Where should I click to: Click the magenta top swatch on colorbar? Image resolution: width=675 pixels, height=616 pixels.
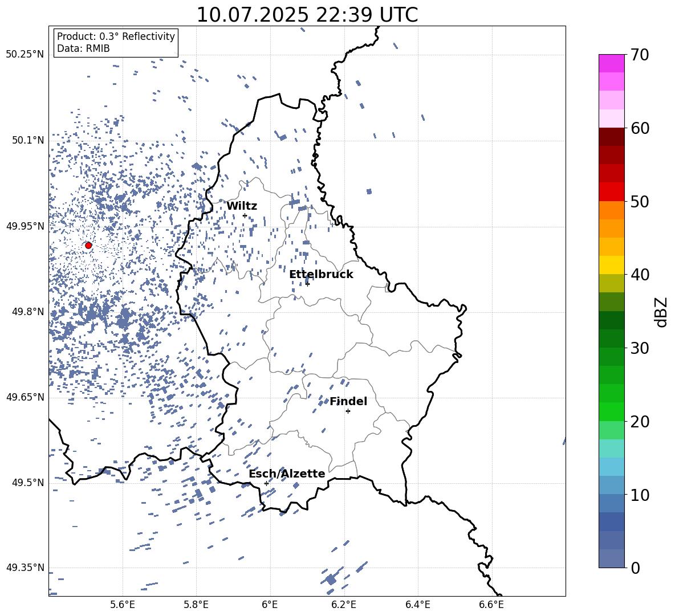(611, 64)
